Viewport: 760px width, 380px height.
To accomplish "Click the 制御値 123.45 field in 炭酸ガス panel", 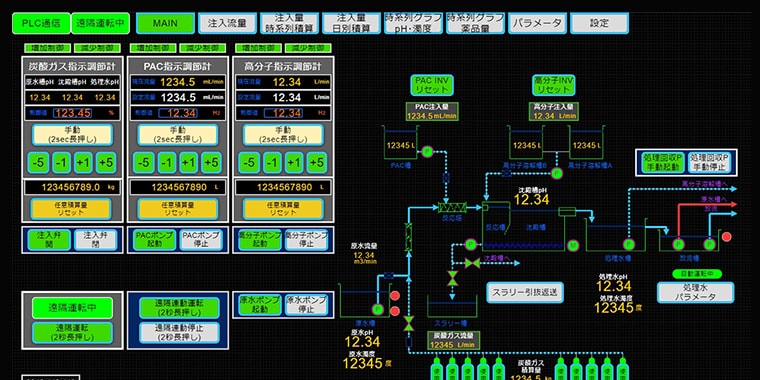I will [x=73, y=113].
